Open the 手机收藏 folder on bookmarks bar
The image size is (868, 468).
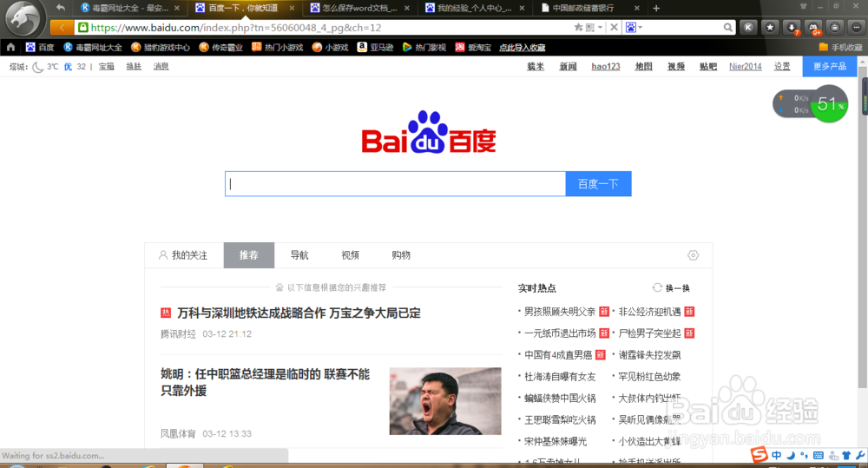[x=840, y=47]
